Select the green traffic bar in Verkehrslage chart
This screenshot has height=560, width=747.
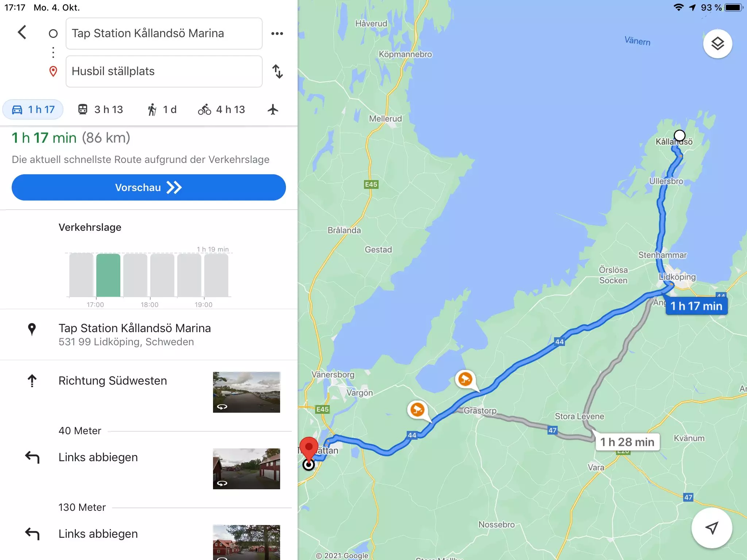(x=108, y=275)
